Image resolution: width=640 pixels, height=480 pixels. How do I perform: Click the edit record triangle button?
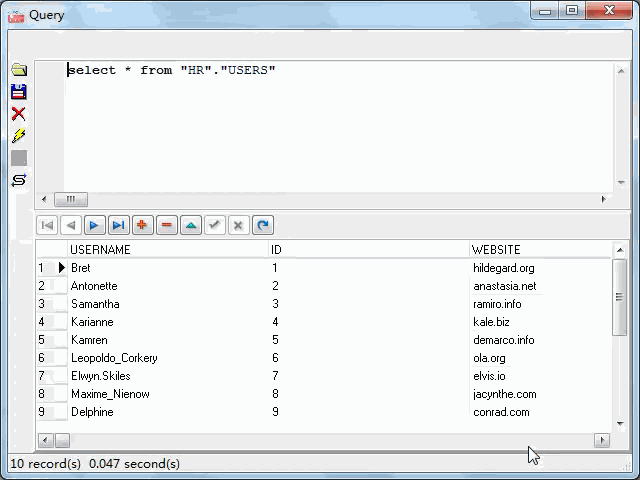pyautogui.click(x=190, y=225)
